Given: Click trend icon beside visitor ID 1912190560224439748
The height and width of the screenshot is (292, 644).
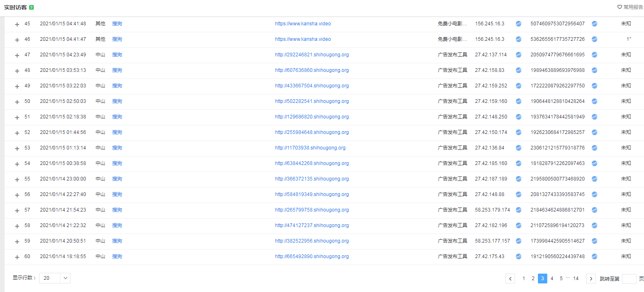Looking at the screenshot, I should (594, 256).
